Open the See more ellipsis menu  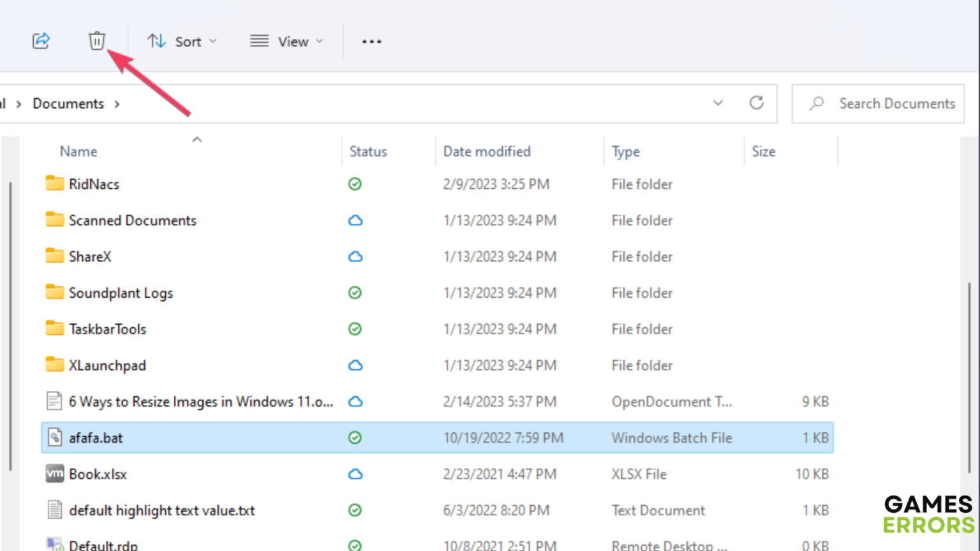tap(371, 41)
